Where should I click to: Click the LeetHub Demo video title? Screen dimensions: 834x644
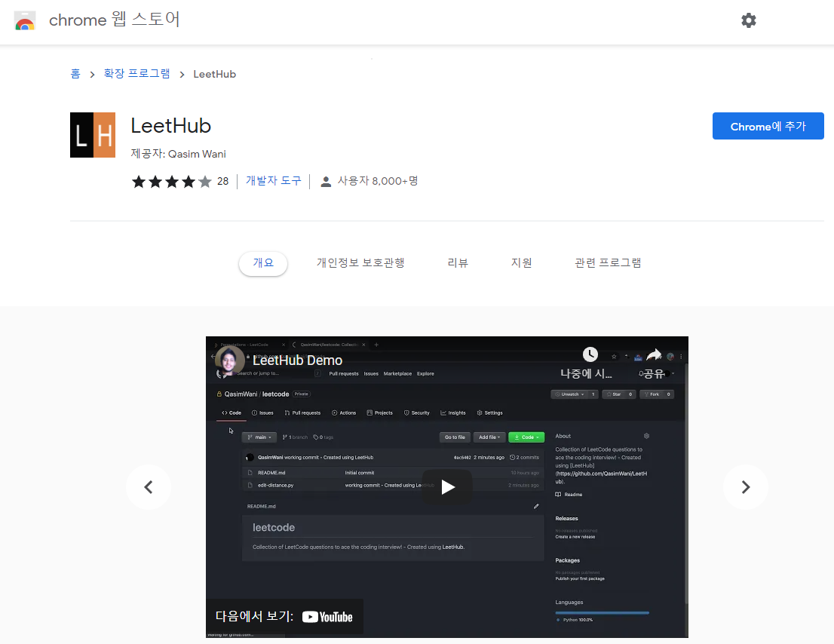297,360
